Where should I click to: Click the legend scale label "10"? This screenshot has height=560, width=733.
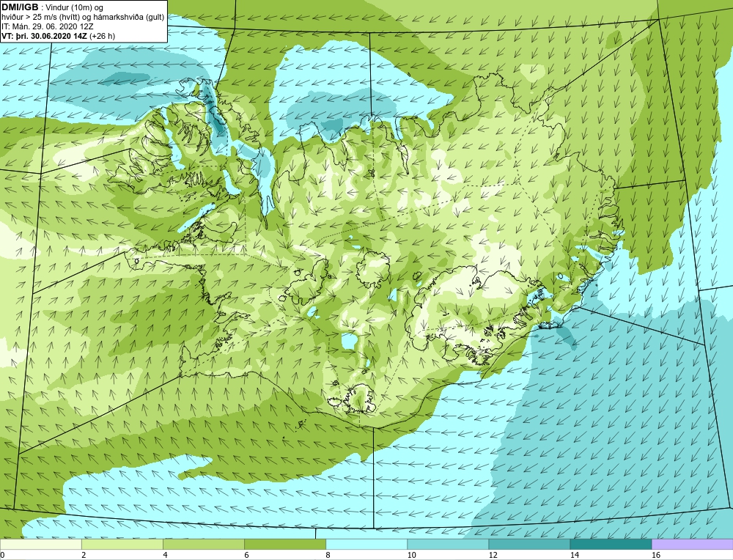411,555
